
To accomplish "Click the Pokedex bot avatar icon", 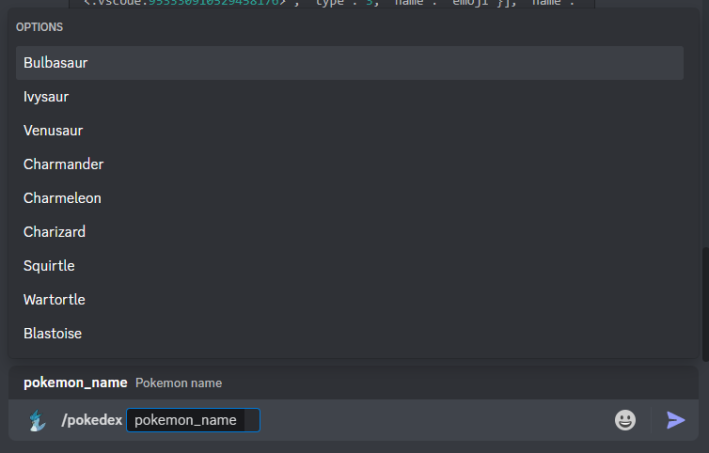I will (38, 420).
